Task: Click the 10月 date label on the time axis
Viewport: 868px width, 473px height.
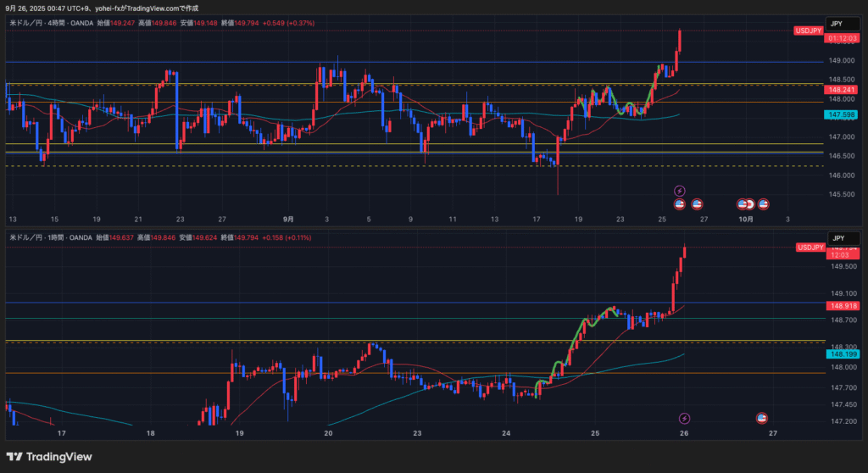Action: tap(745, 219)
